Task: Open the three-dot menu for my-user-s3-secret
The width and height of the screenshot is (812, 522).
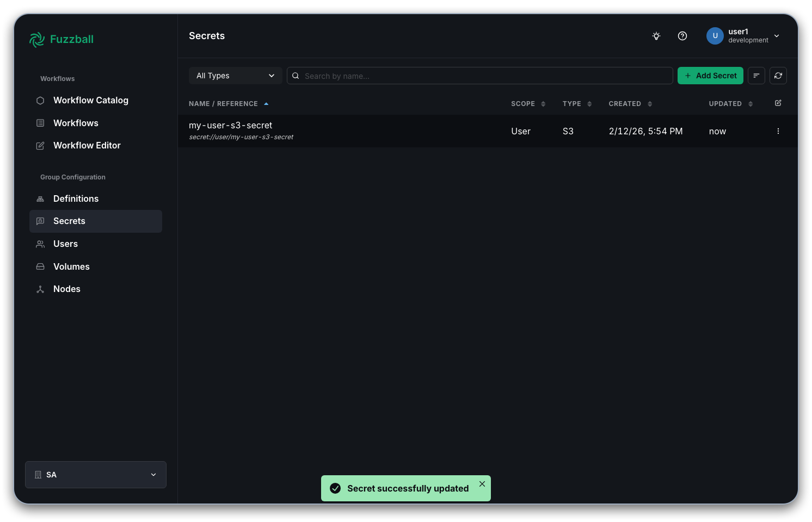Action: pos(778,131)
